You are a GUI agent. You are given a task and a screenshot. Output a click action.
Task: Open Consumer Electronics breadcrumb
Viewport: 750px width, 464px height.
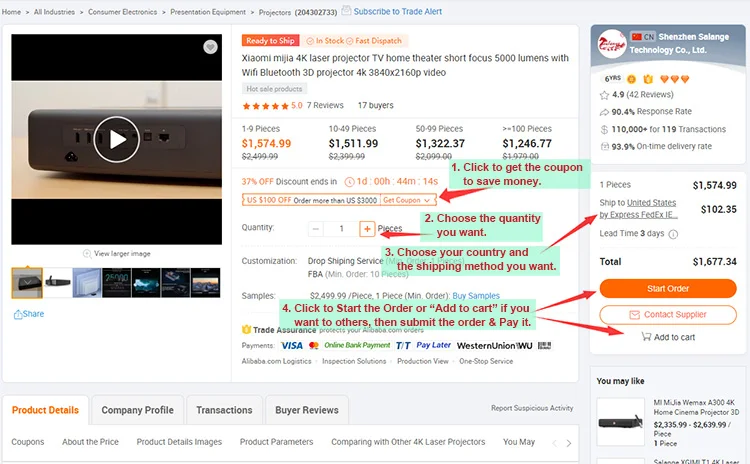click(122, 12)
